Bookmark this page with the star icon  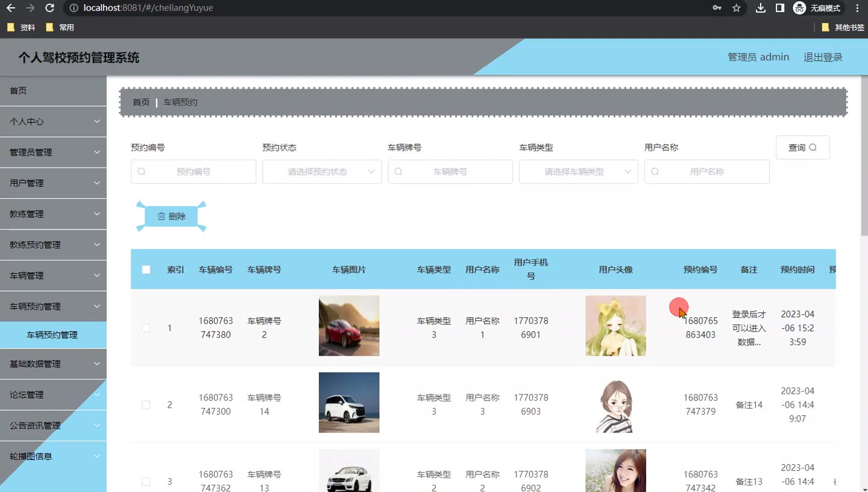pyautogui.click(x=736, y=8)
